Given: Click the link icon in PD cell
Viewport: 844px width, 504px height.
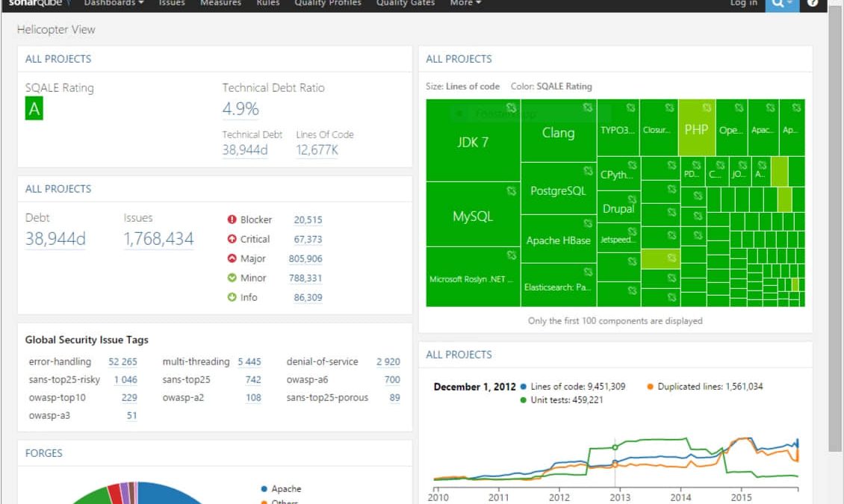Looking at the screenshot, I should point(696,164).
